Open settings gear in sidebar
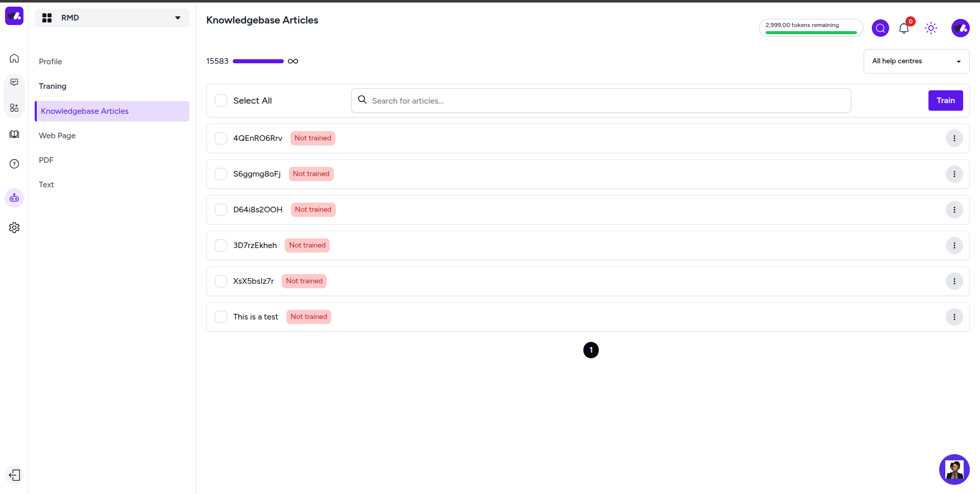Image resolution: width=980 pixels, height=494 pixels. pos(14,228)
